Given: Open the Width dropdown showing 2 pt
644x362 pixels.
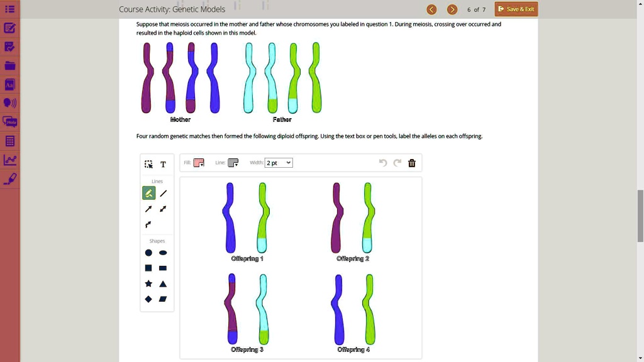Looking at the screenshot, I should (277, 162).
